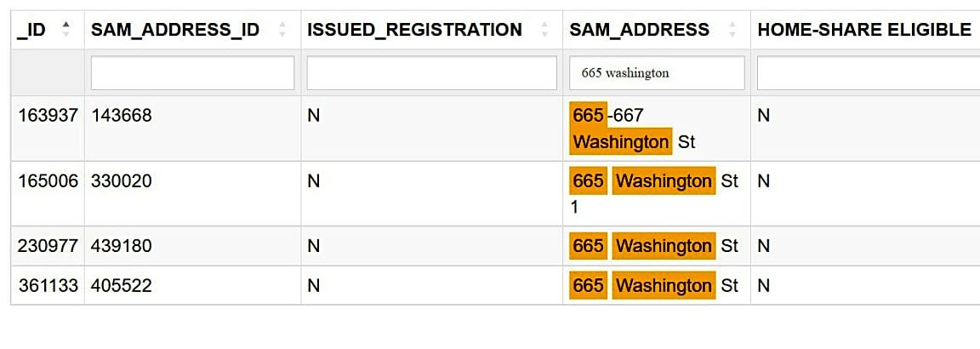Toggle sort on ISSUED_REGISTRATION arrows
Image resolution: width=980 pixels, height=349 pixels.
click(x=544, y=30)
